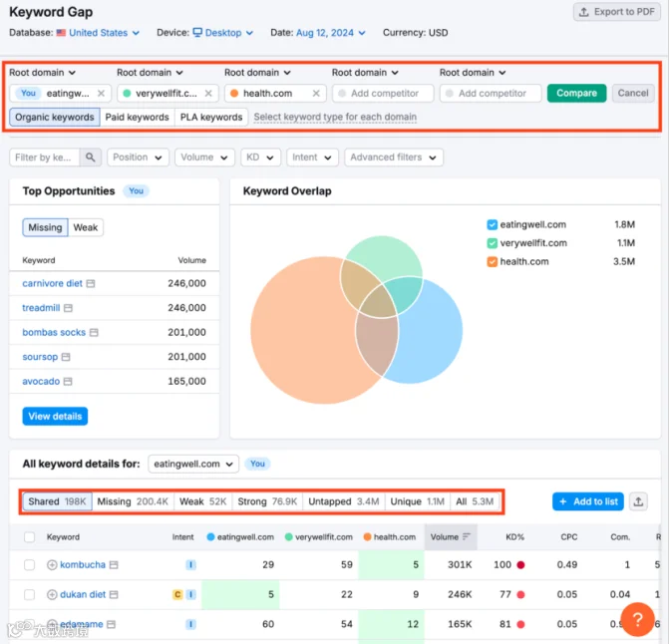The image size is (669, 644).
Task: Switch to the Untapped 3.4M tab
Action: click(x=343, y=501)
